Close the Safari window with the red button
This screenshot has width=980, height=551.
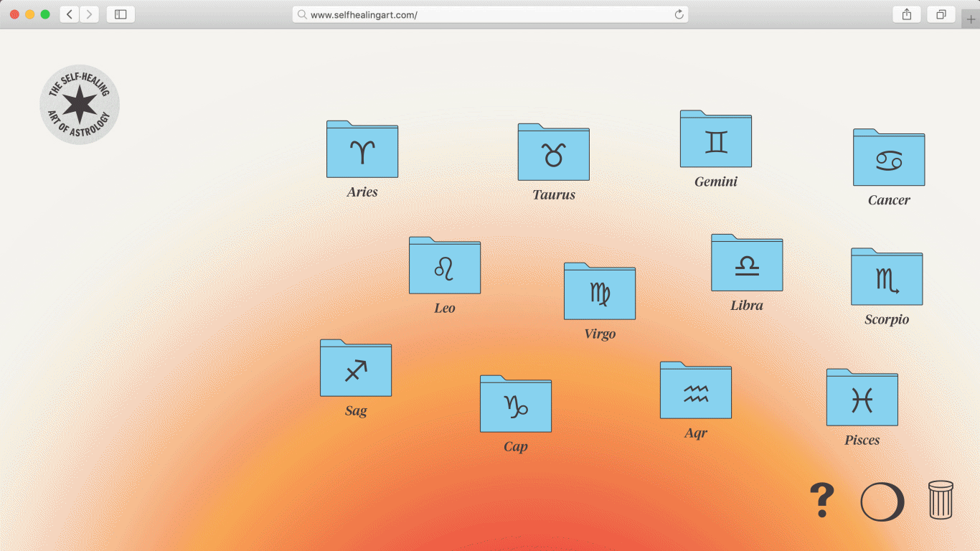pyautogui.click(x=14, y=14)
